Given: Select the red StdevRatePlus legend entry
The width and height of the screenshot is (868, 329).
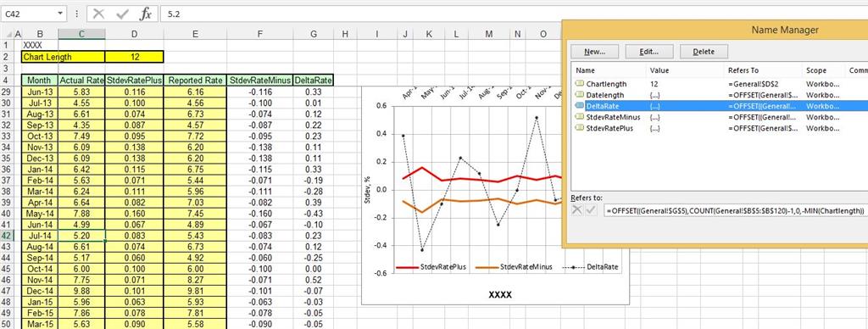Looking at the screenshot, I should [431, 267].
